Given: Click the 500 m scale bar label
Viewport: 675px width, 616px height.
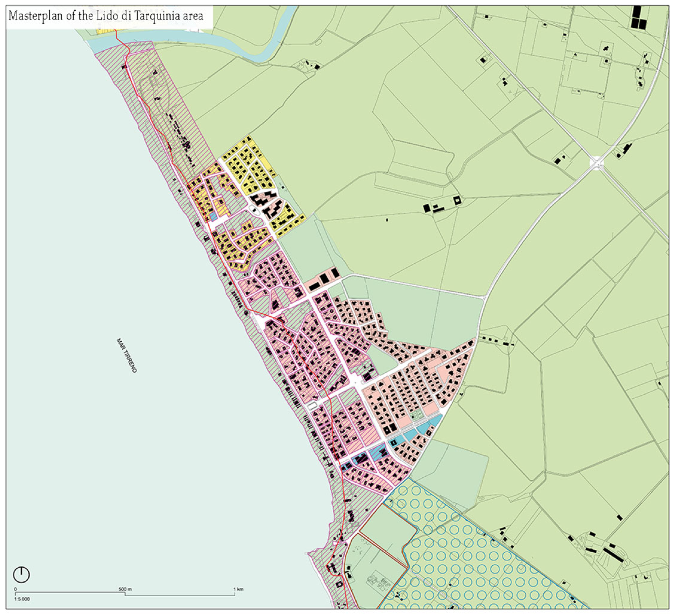Looking at the screenshot, I should click(125, 589).
